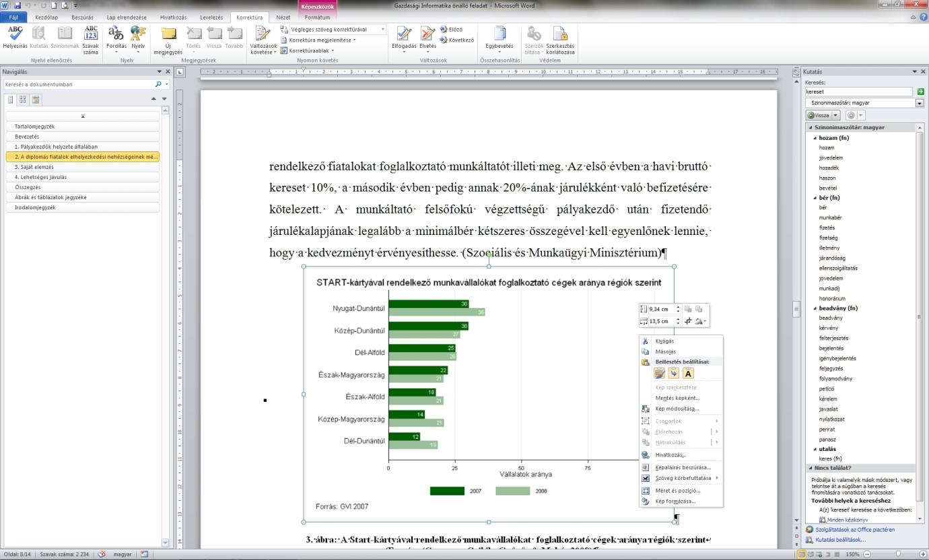Screen dimensions: 929x560
Task: Open the Vissza button history dropdown arrow
Action: click(x=836, y=115)
